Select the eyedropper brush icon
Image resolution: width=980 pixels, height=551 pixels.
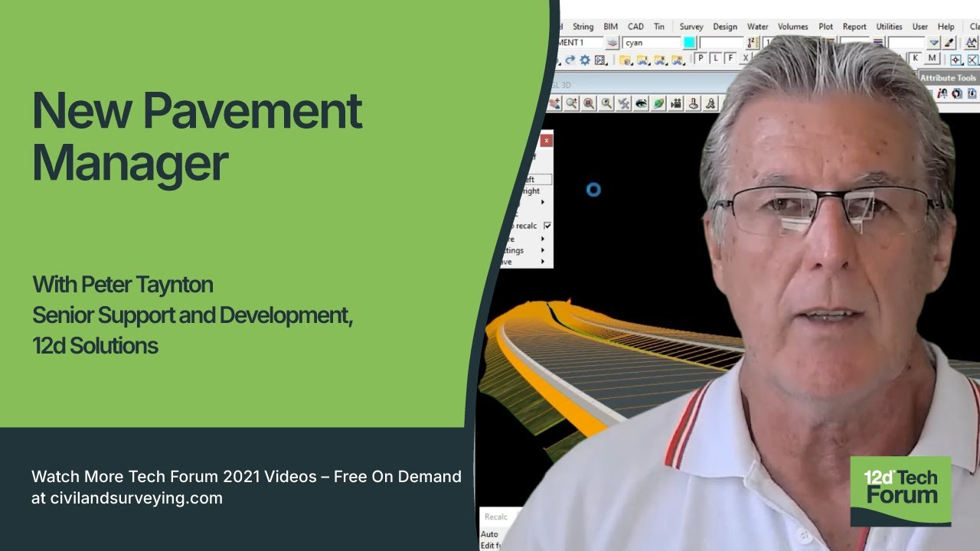[x=949, y=43]
